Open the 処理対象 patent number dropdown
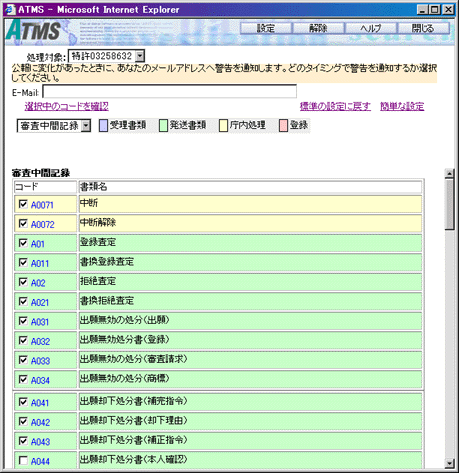This screenshot has width=459, height=473. click(140, 56)
